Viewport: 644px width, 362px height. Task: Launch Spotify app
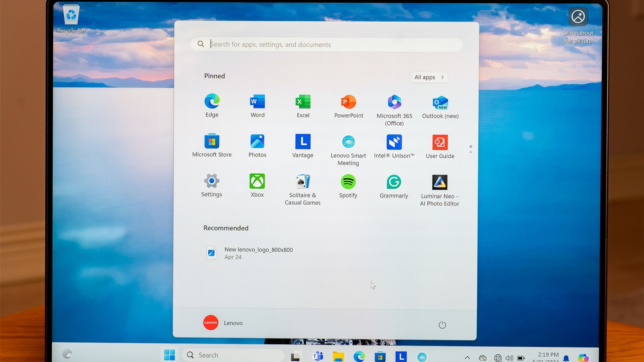coord(348,182)
